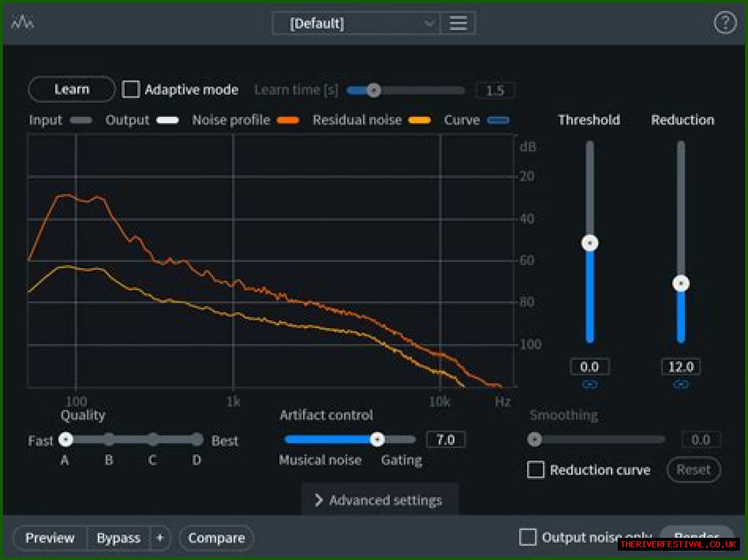Click the Preview button
The image size is (748, 560).
(50, 538)
